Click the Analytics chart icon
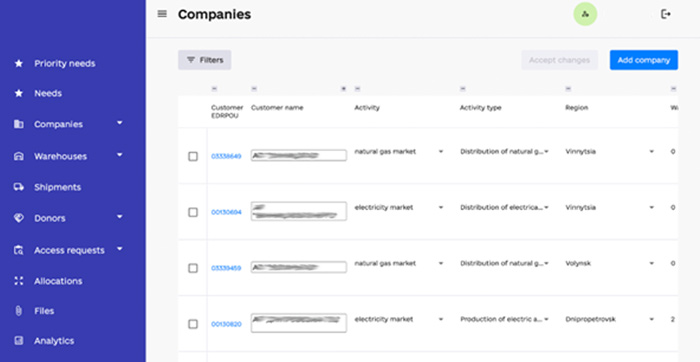Image resolution: width=700 pixels, height=362 pixels. point(19,341)
